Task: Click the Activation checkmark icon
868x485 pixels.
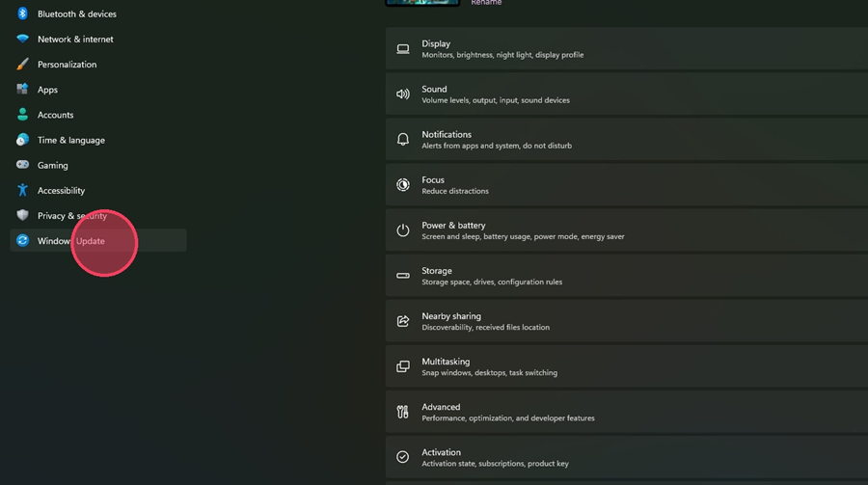Action: tap(403, 457)
